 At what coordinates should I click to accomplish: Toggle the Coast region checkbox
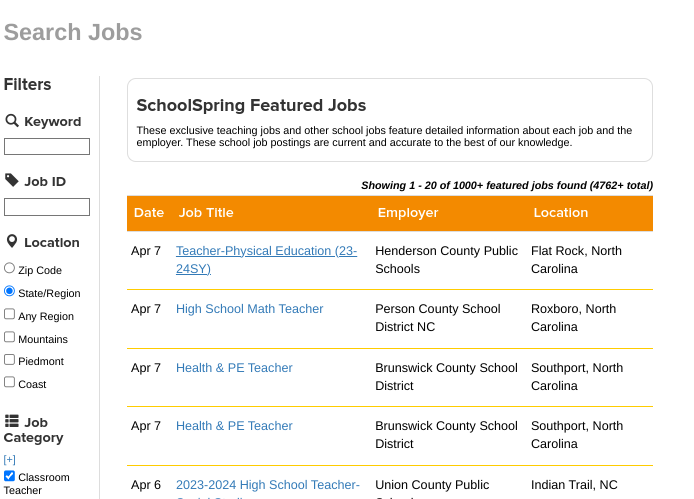pyautogui.click(x=10, y=382)
